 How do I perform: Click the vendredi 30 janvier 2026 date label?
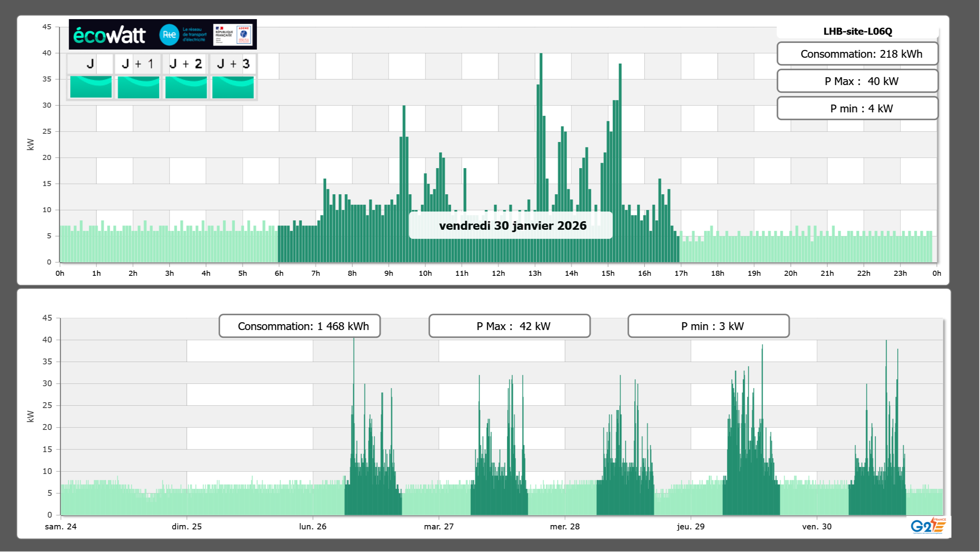512,225
